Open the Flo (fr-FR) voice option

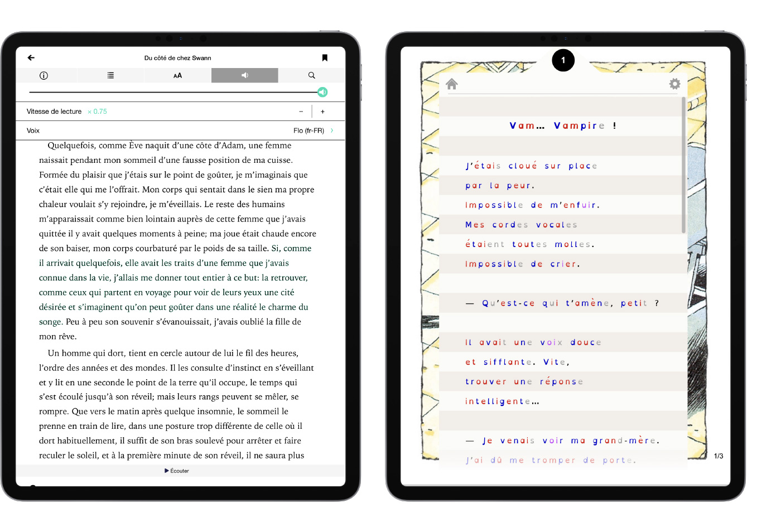tap(308, 130)
